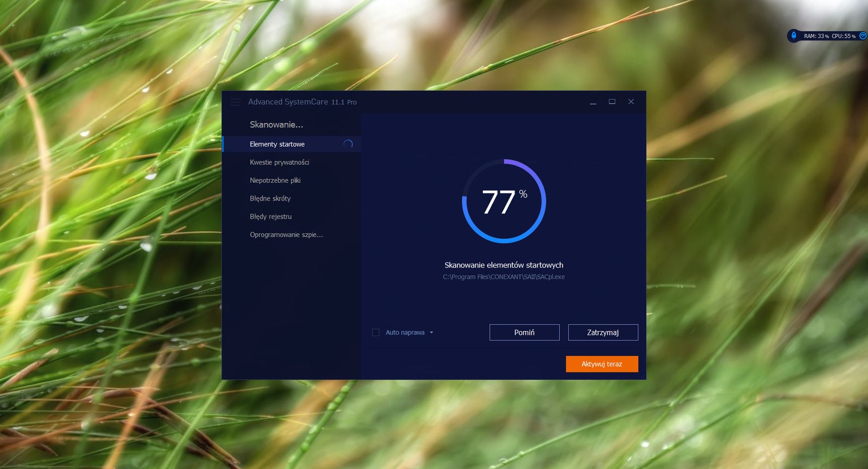Stop scanning with the Zatrzymaj button
The width and height of the screenshot is (868, 469).
(x=603, y=332)
